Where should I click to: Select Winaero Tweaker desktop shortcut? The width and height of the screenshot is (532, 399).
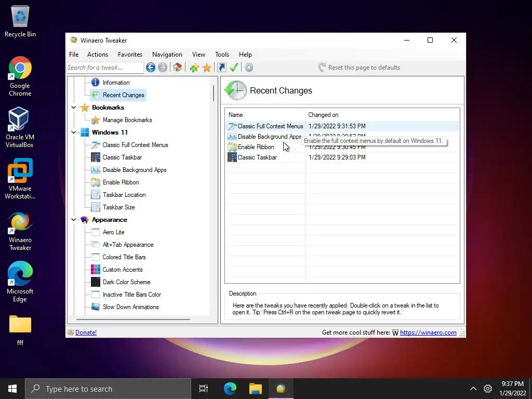click(x=20, y=231)
